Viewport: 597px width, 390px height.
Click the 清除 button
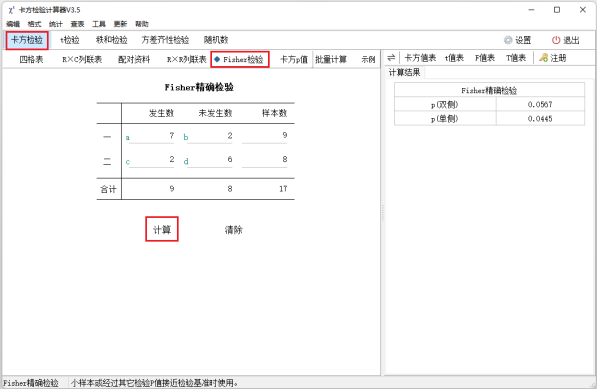point(233,230)
